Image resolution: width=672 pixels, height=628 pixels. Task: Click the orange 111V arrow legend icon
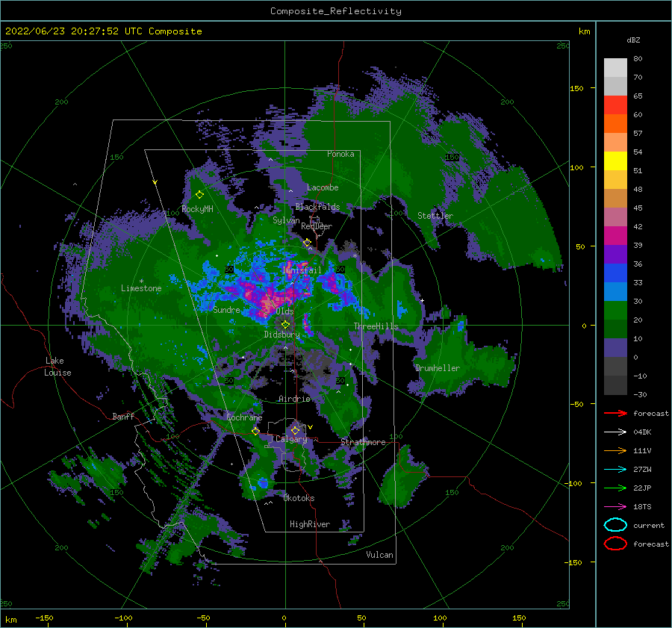tap(615, 450)
